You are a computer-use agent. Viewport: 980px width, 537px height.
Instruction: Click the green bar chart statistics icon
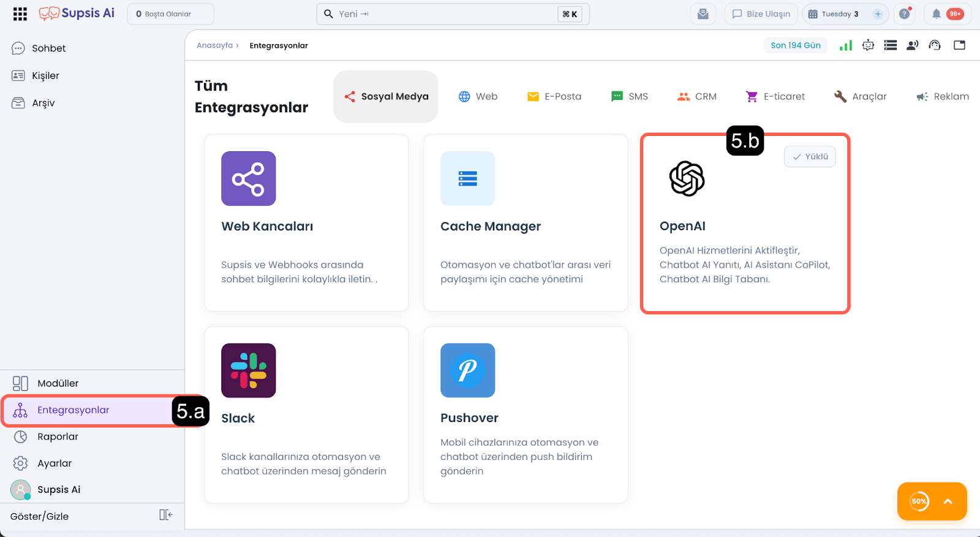point(846,45)
